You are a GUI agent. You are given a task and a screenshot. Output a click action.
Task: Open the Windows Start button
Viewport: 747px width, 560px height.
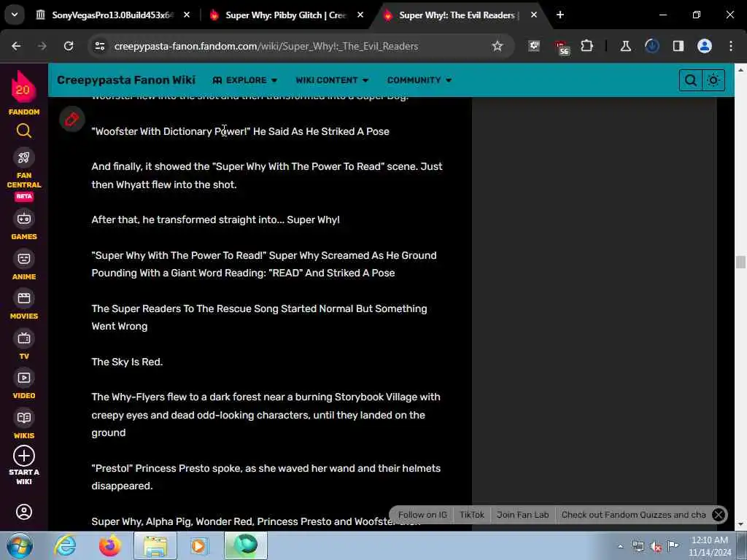20,545
